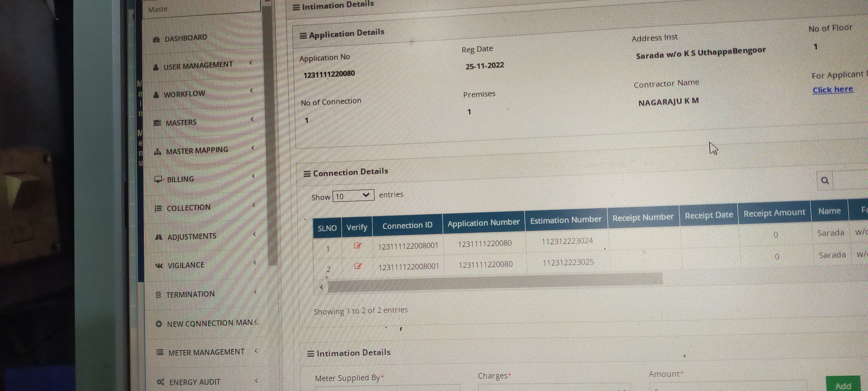Click the Masters list icon
868x391 pixels.
tap(157, 123)
